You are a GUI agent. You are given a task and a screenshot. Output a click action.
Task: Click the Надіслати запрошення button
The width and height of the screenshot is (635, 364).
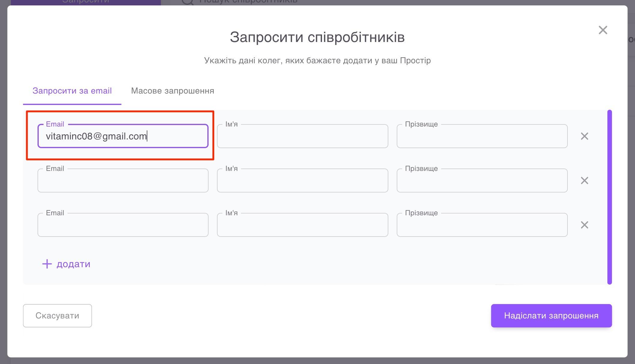pyautogui.click(x=551, y=315)
